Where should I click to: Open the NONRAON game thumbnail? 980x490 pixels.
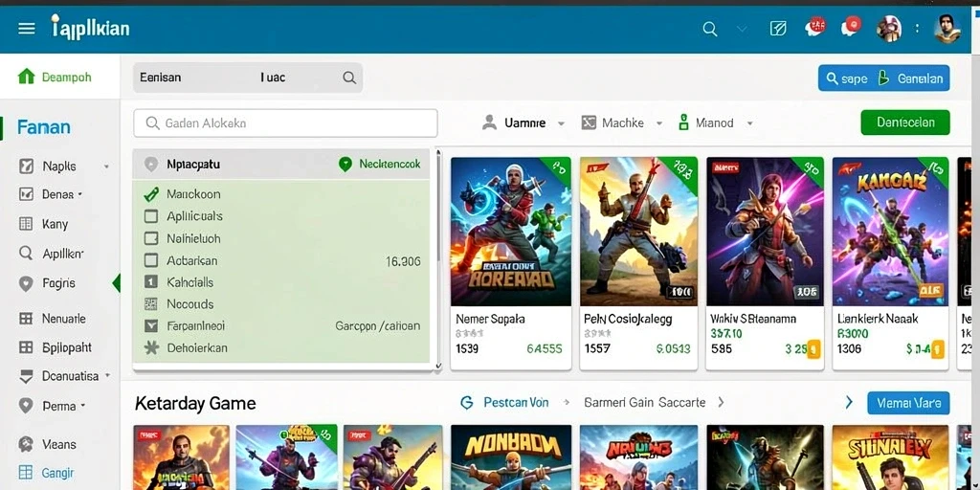[x=511, y=457]
